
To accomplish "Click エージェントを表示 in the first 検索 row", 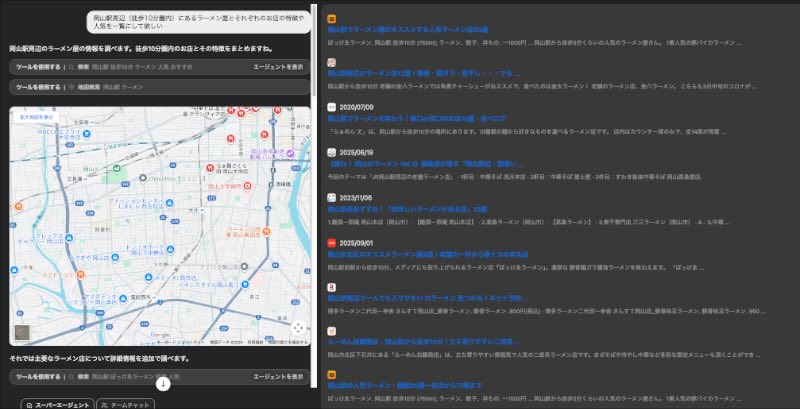I will point(278,67).
